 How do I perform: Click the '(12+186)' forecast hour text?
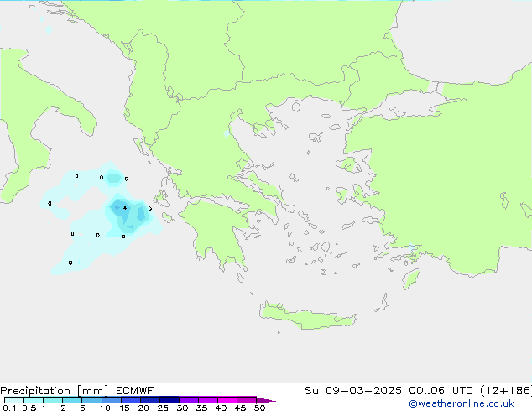[506, 391]
